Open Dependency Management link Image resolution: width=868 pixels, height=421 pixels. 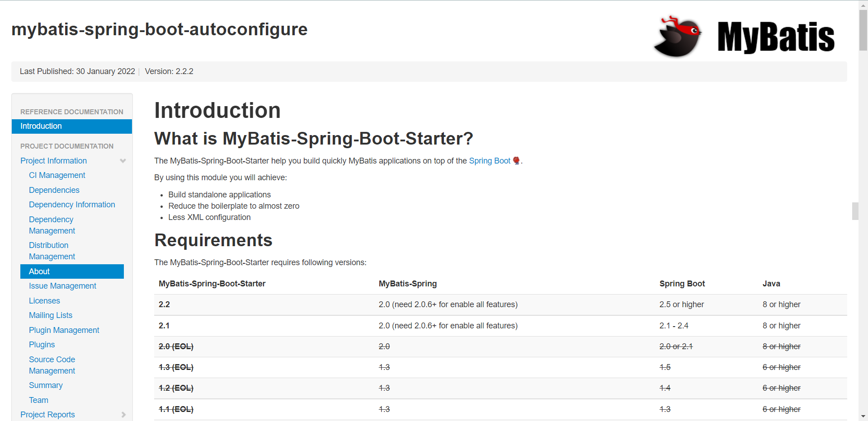[52, 225]
